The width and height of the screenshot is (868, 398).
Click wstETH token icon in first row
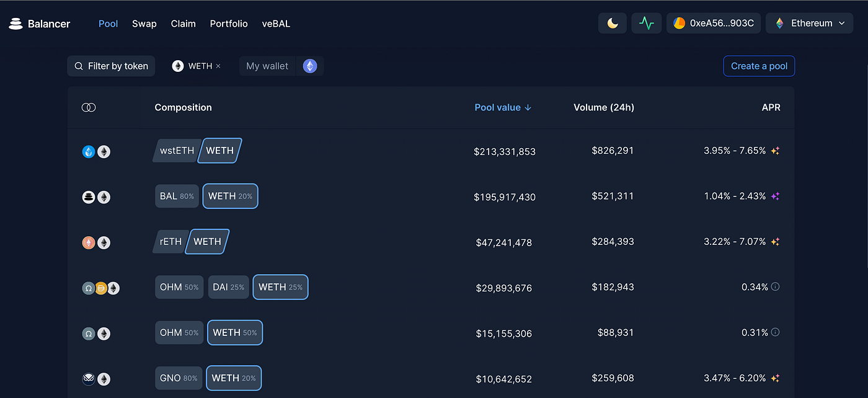(89, 151)
